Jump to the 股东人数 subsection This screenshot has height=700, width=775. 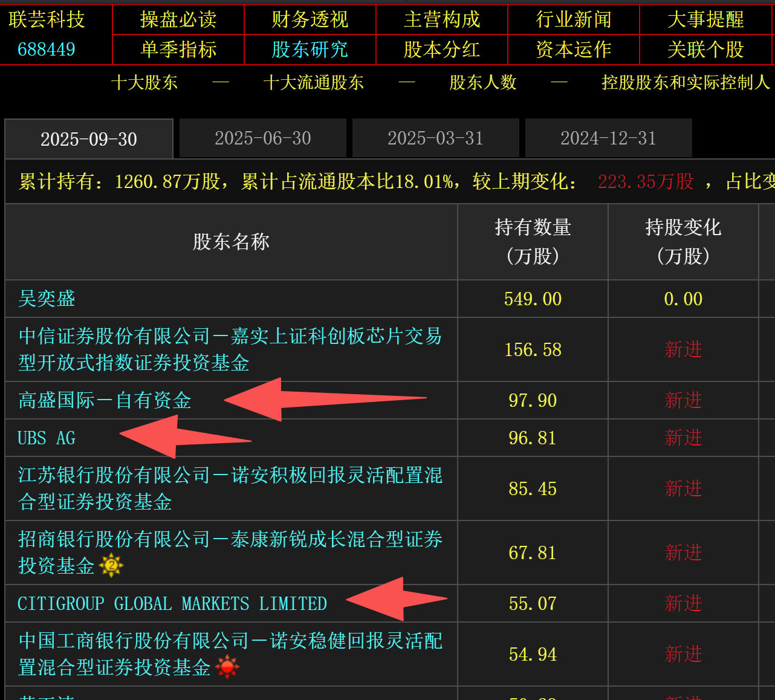click(483, 82)
